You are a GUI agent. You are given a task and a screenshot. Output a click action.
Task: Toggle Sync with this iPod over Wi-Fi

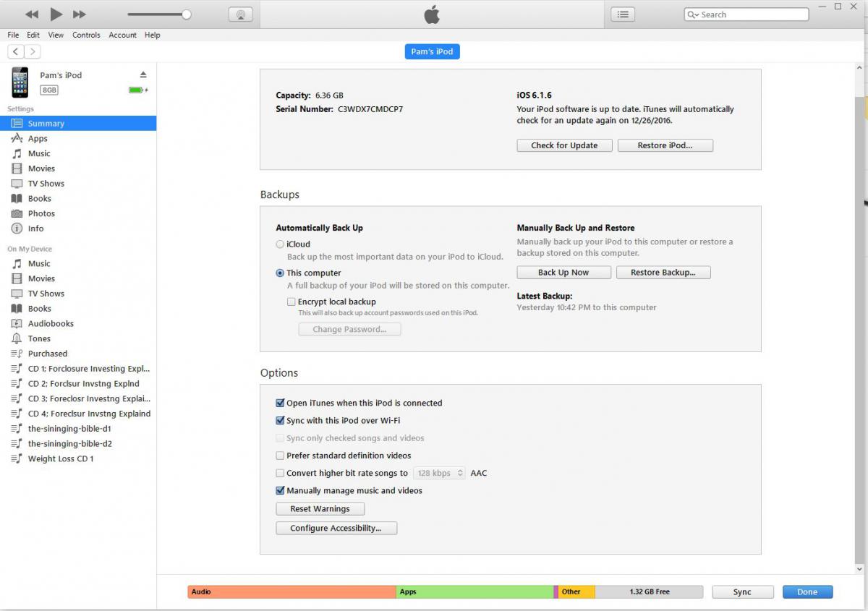tap(280, 420)
